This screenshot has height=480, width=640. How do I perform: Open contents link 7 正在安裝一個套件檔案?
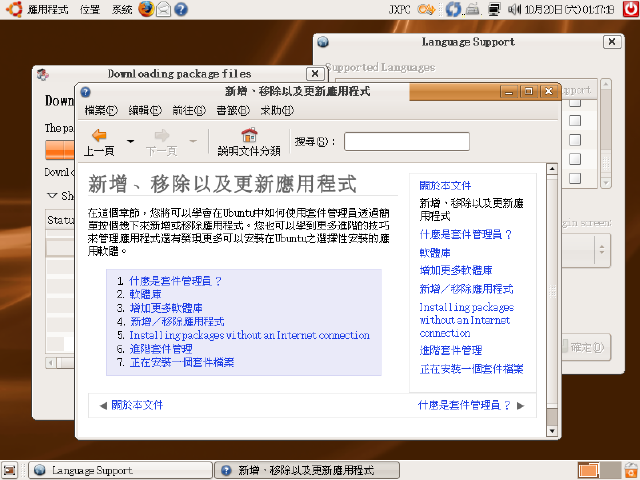(182, 362)
